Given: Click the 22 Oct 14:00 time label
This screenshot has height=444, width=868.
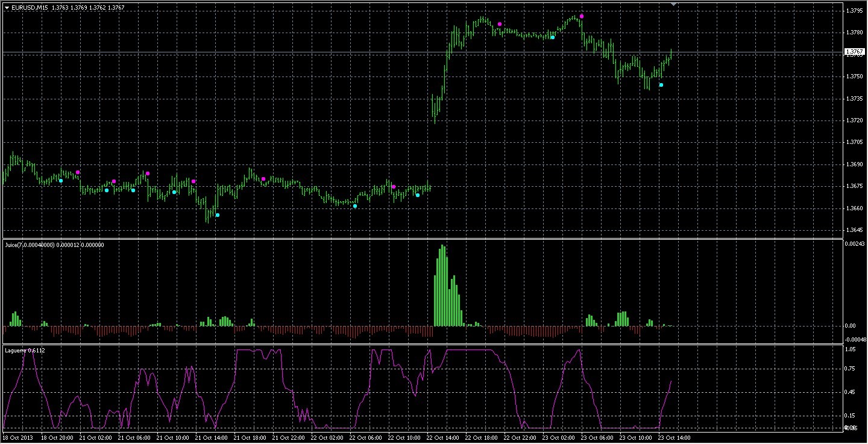Looking at the screenshot, I should [x=442, y=438].
